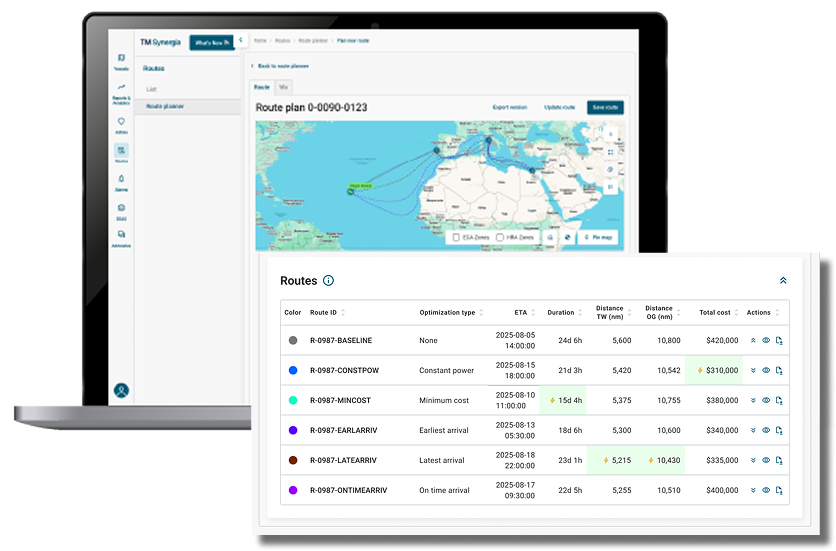This screenshot has height=551, width=836.
Task: Click Back to route planner link
Action: coord(281,66)
